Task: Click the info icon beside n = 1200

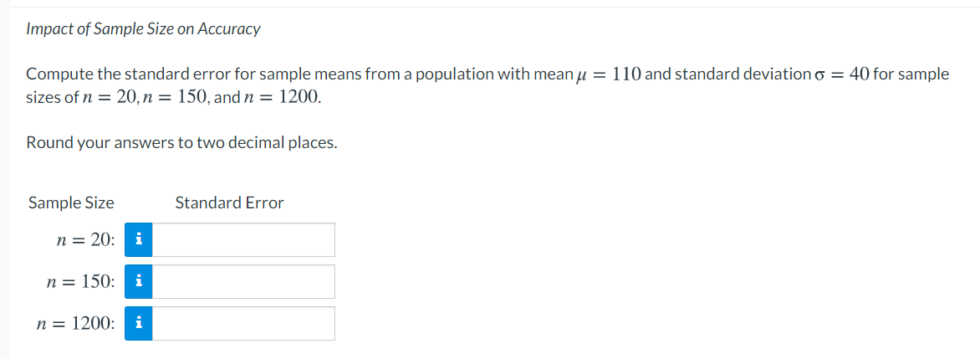Action: 139,323
